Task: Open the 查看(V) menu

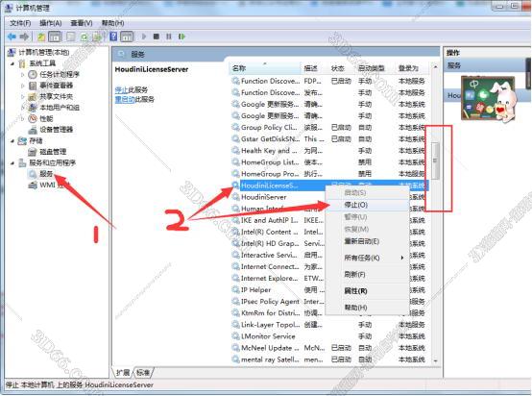Action: tap(82, 23)
